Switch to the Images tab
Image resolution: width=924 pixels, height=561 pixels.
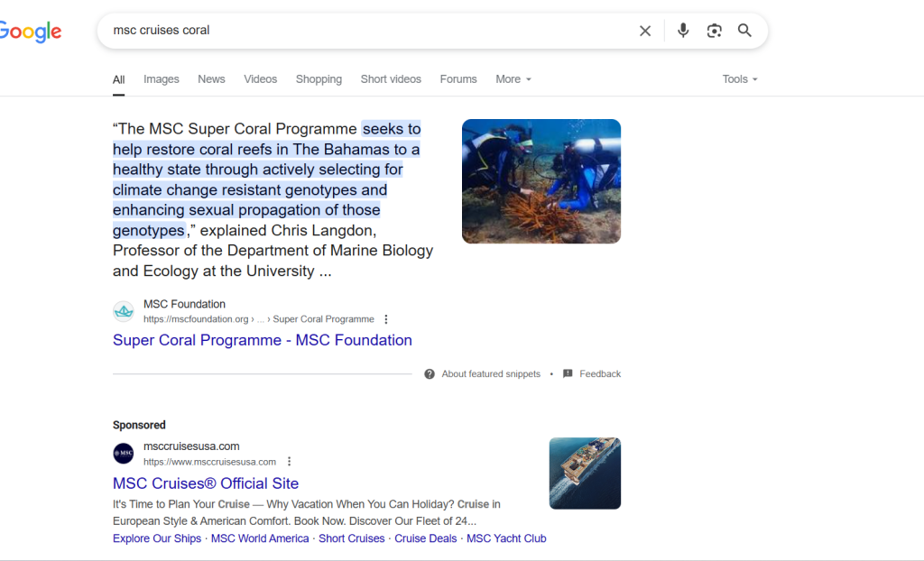point(162,79)
